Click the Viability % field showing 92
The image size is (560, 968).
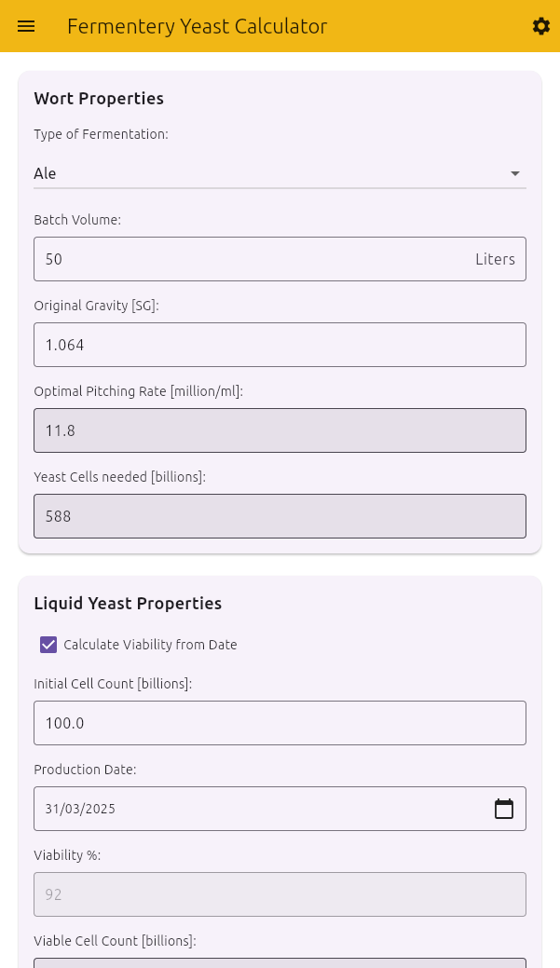[280, 894]
